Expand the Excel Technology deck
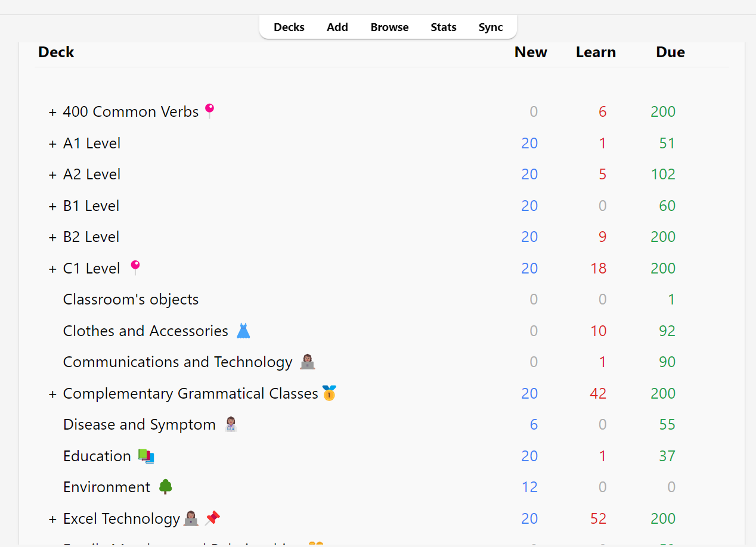 click(x=52, y=519)
